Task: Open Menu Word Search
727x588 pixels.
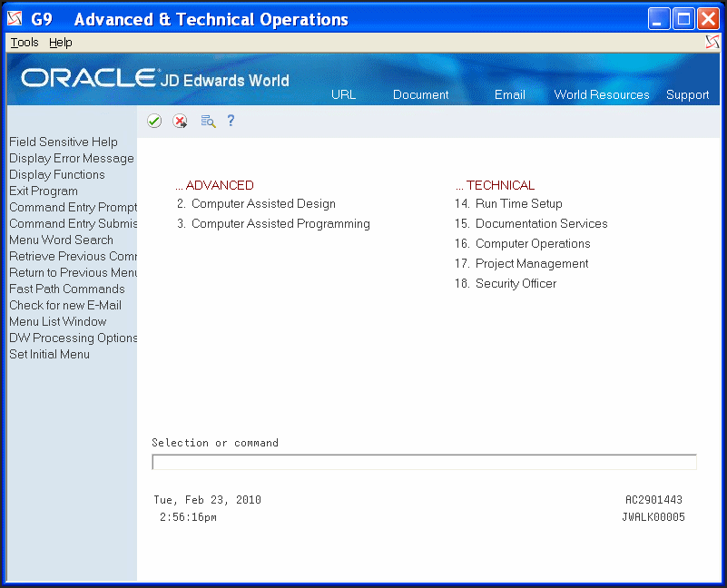Action: (61, 240)
